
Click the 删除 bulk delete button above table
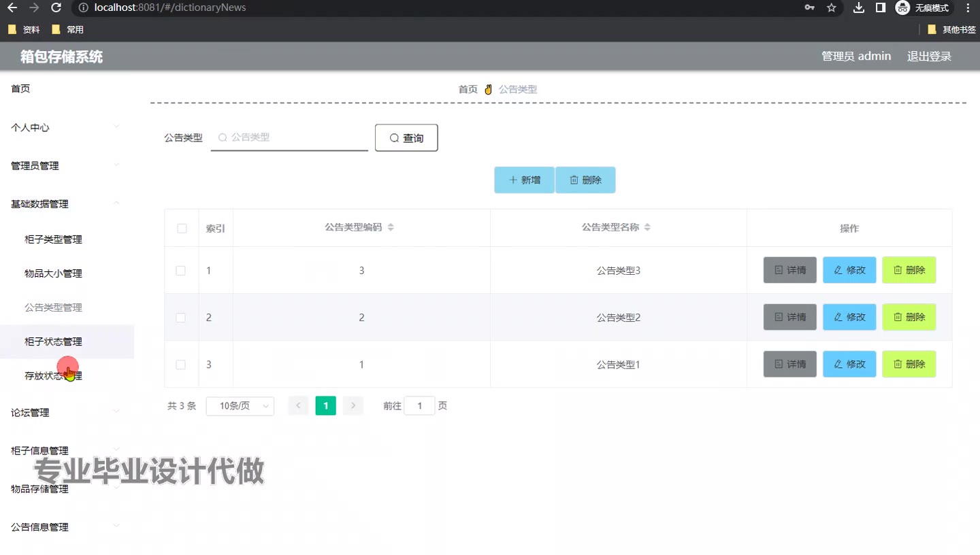pyautogui.click(x=585, y=180)
